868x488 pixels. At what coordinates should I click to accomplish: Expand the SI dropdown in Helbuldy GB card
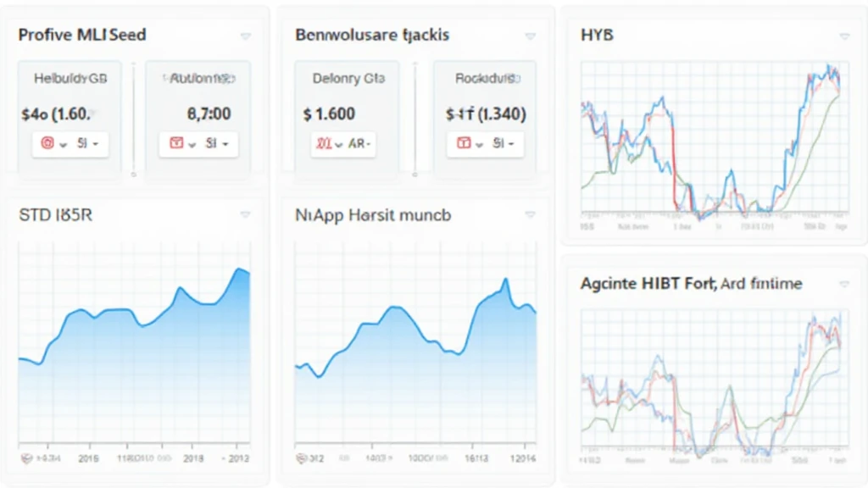[x=87, y=144]
